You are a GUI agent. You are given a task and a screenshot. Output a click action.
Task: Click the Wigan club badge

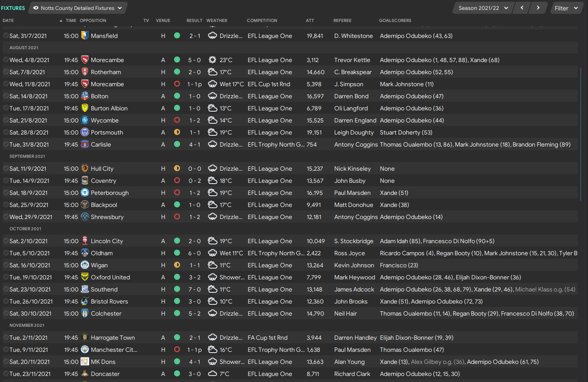point(85,265)
